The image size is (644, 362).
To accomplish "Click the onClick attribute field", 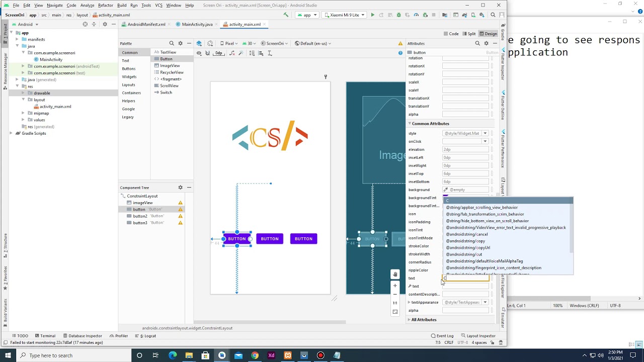I will 465,141.
